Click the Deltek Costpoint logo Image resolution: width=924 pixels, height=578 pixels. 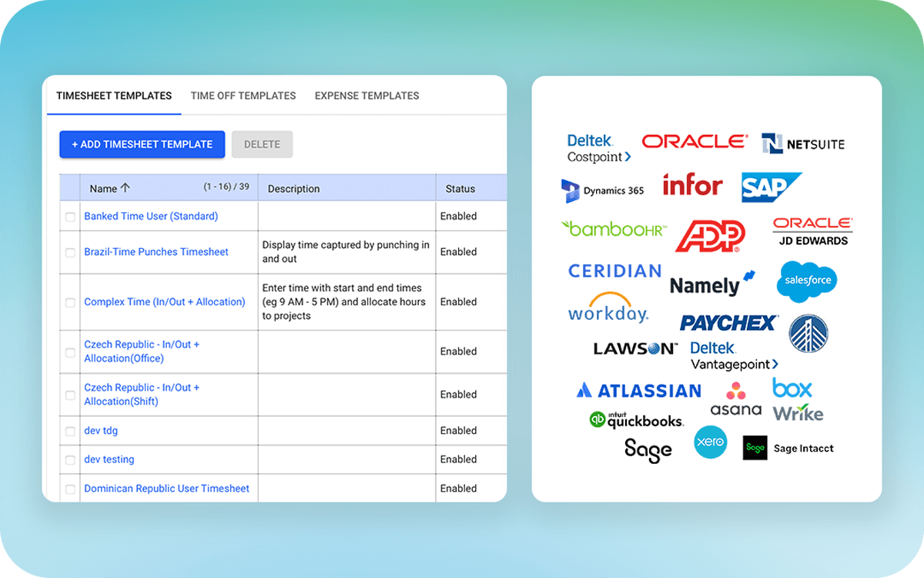pos(599,149)
